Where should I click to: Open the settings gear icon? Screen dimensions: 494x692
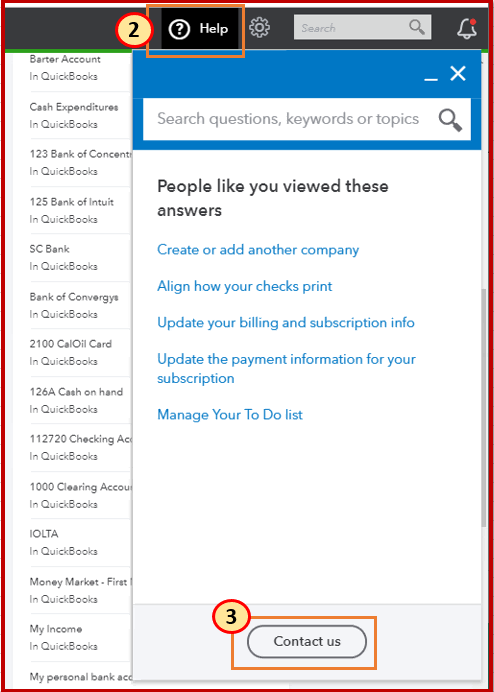[x=260, y=28]
